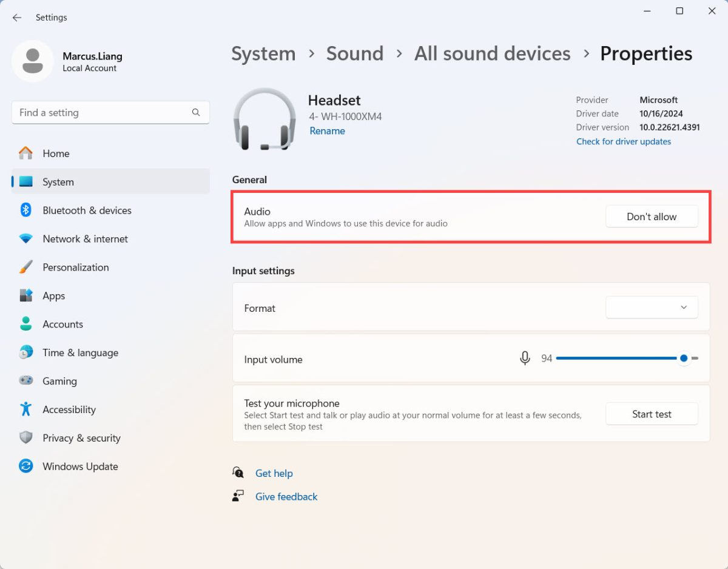The image size is (728, 569).
Task: Start the microphone test
Action: point(652,414)
